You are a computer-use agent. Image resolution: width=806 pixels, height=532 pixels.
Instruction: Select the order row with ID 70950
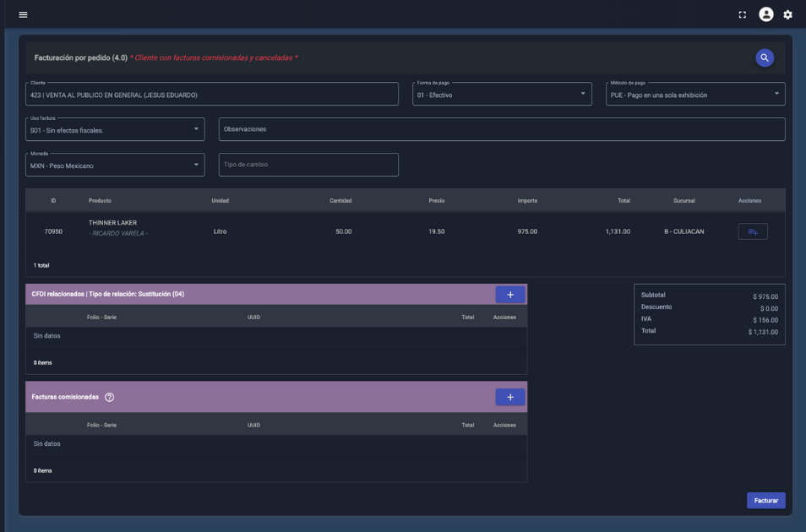pyautogui.click(x=53, y=231)
